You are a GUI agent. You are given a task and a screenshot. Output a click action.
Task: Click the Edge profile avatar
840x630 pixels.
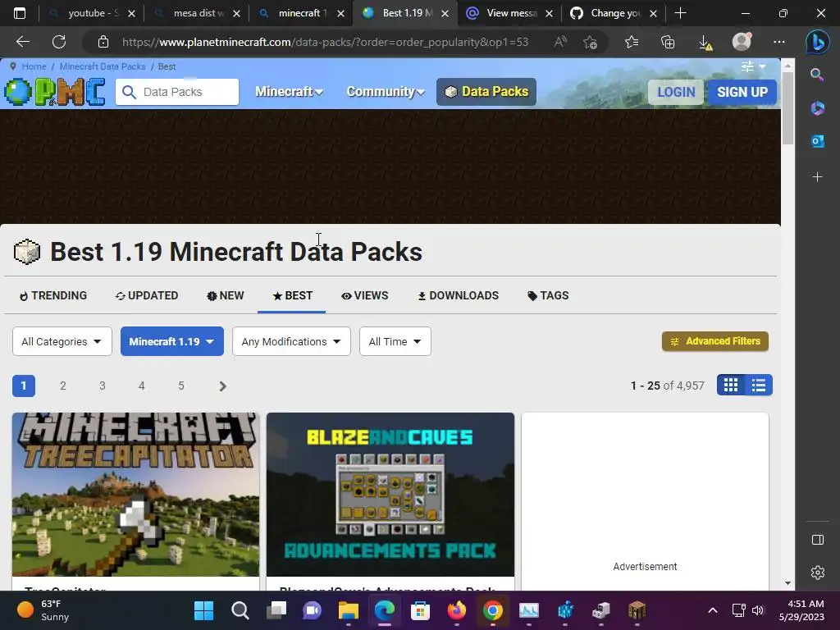[x=742, y=41]
